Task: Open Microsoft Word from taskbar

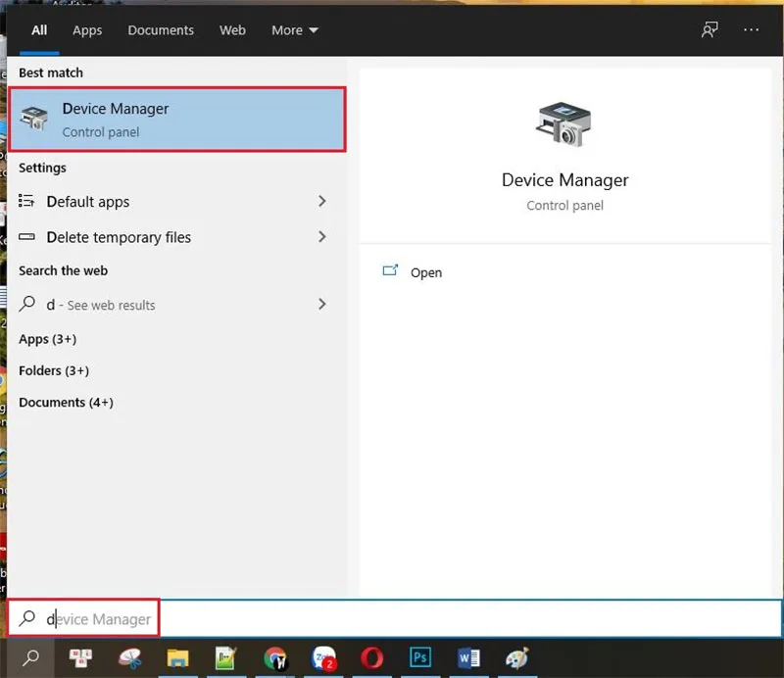Action: [x=468, y=658]
